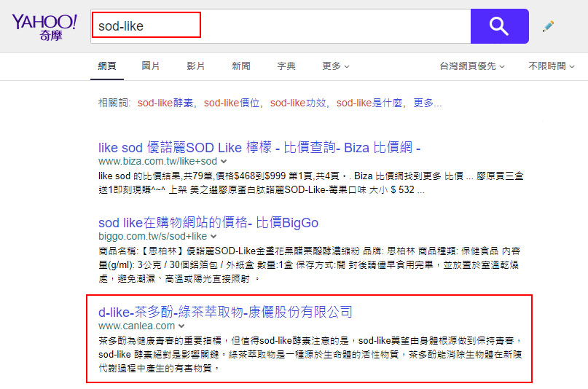
Task: Click related term sod-like功效
Action: (x=298, y=103)
